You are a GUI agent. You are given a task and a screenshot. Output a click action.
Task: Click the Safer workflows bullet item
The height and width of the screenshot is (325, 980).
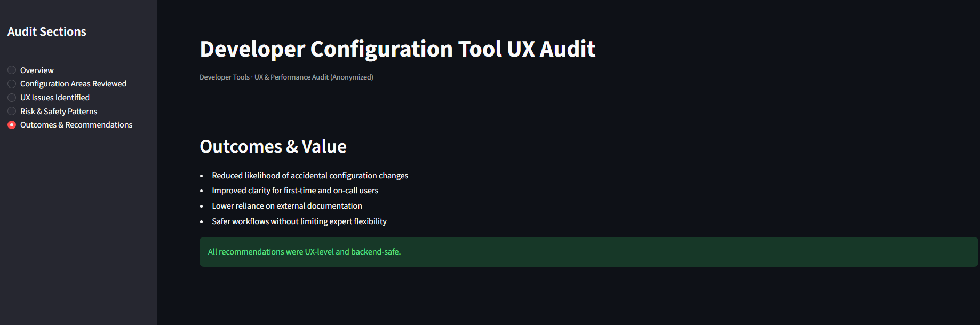click(x=299, y=221)
